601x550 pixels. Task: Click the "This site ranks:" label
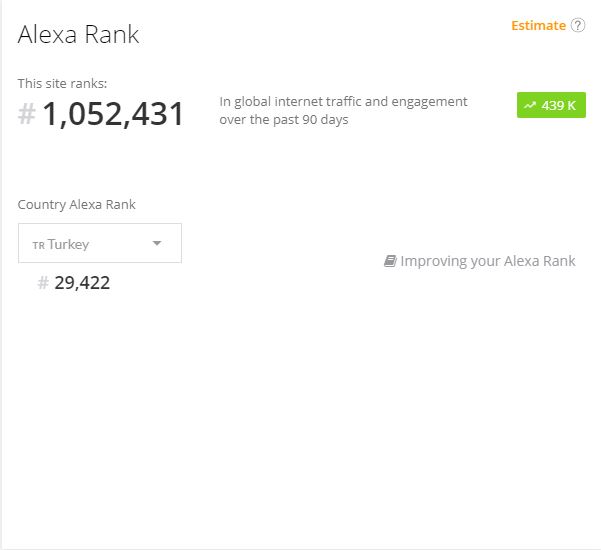pyautogui.click(x=62, y=83)
